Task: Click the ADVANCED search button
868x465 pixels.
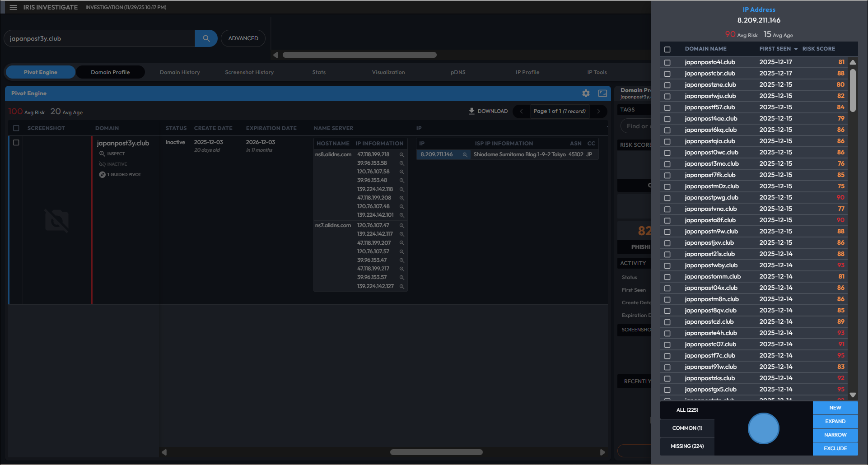Action: [243, 38]
